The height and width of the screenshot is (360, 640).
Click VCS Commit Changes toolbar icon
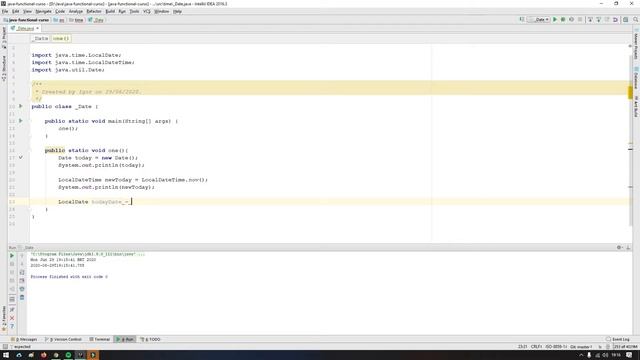click(599, 20)
